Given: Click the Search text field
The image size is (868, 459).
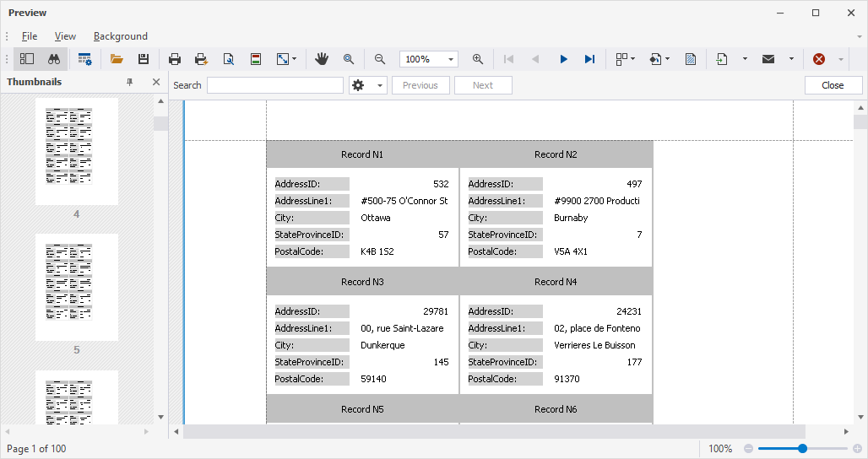Looking at the screenshot, I should pyautogui.click(x=275, y=85).
